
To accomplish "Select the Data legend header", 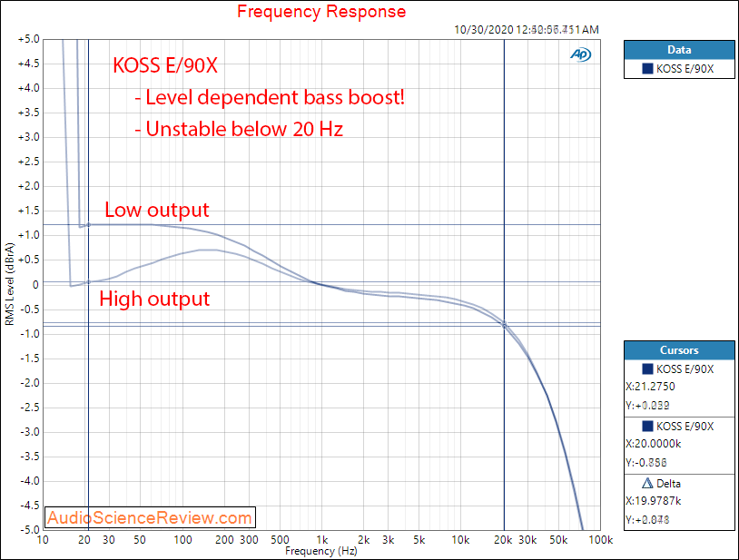I will click(679, 50).
